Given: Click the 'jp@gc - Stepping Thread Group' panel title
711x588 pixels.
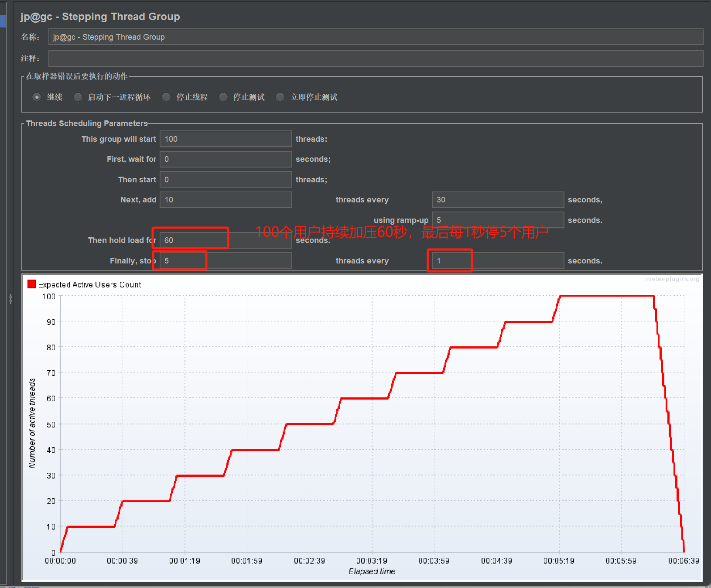Looking at the screenshot, I should point(100,17).
